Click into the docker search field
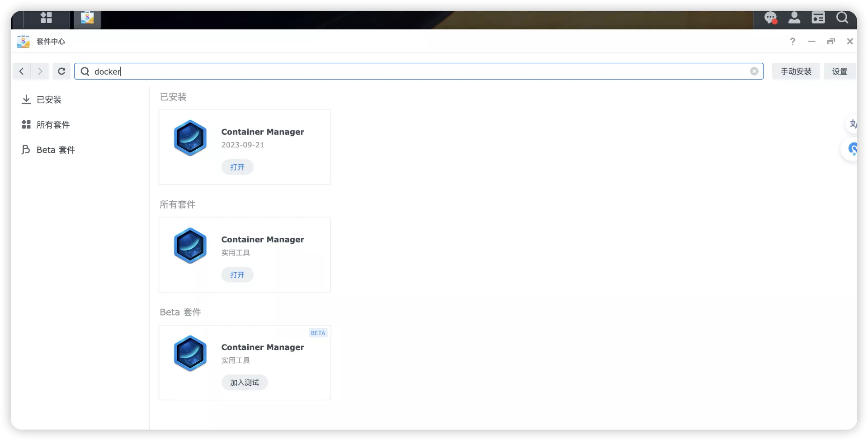The height and width of the screenshot is (440, 868). (x=419, y=71)
